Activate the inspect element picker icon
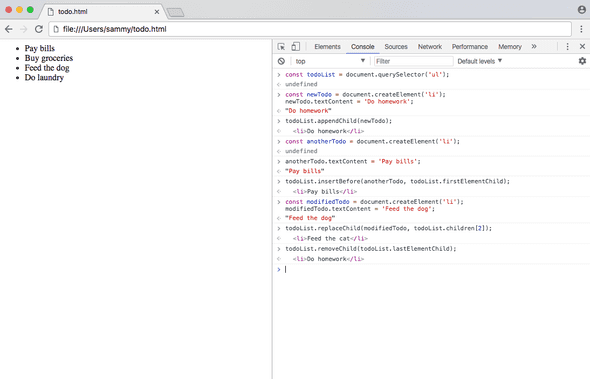Viewport: 590px width, 379px height. (x=281, y=47)
